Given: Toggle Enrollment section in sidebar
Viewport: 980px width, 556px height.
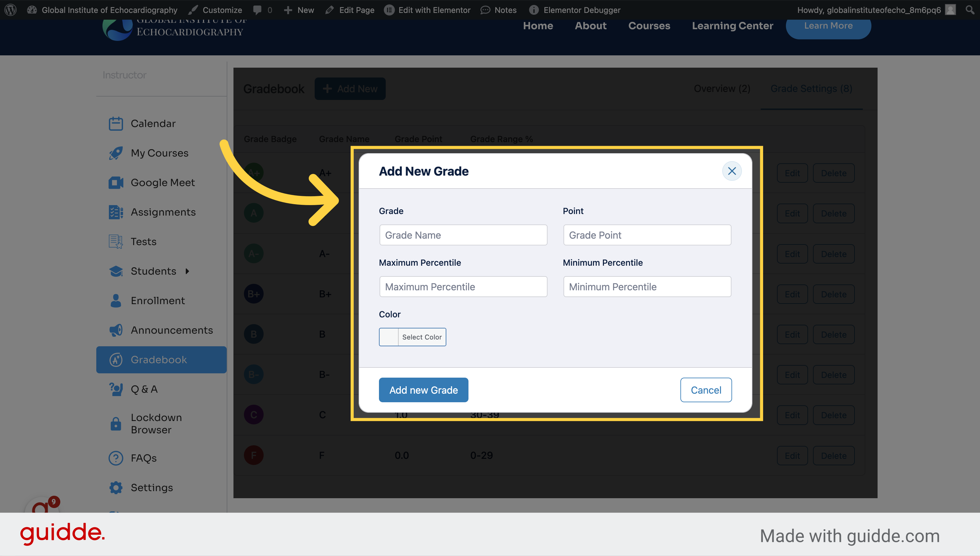Looking at the screenshot, I should [157, 300].
